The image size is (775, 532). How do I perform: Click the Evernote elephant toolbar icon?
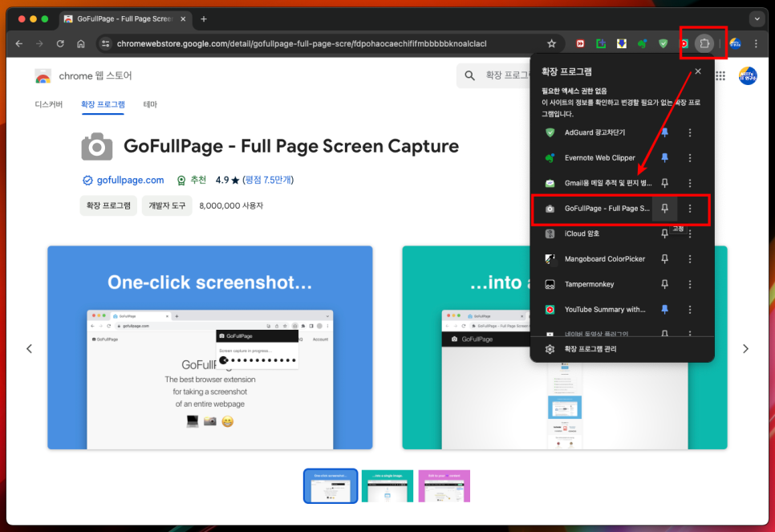(642, 43)
